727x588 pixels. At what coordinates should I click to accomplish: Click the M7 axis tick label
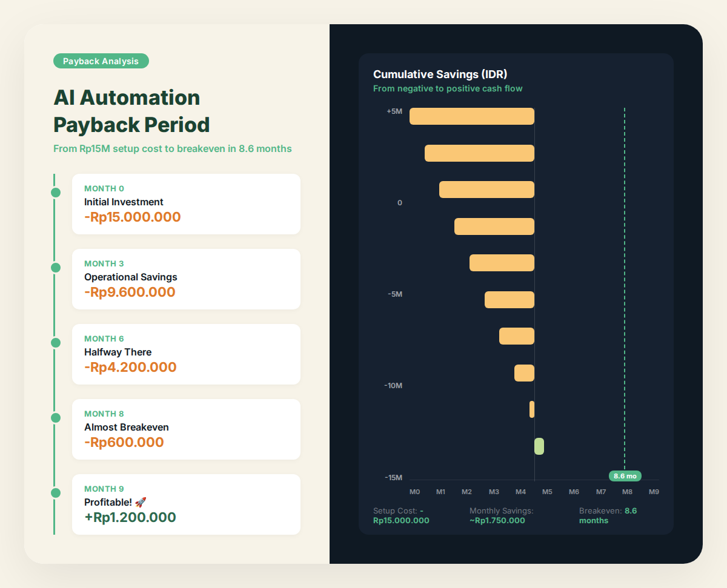click(601, 492)
